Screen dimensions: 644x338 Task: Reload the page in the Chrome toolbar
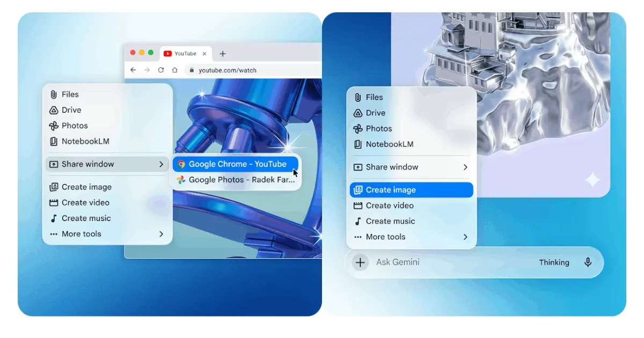point(160,70)
